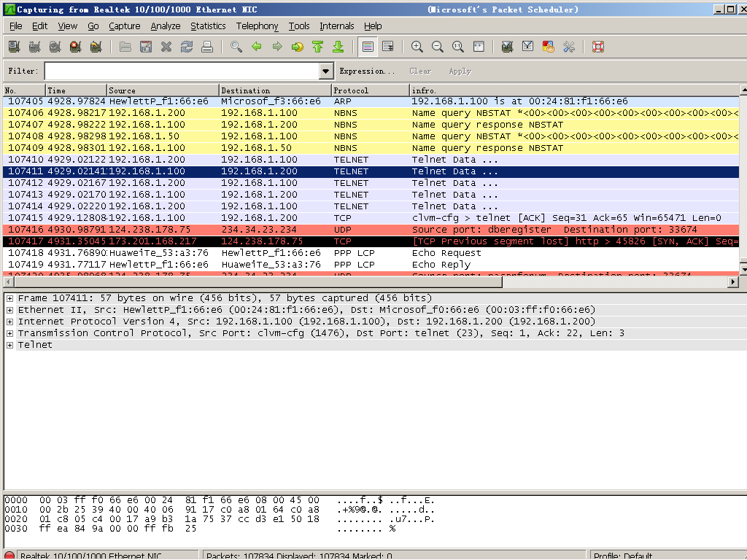Click packet list scroll right arrow
Screen dimensions: 747x560
(734, 282)
